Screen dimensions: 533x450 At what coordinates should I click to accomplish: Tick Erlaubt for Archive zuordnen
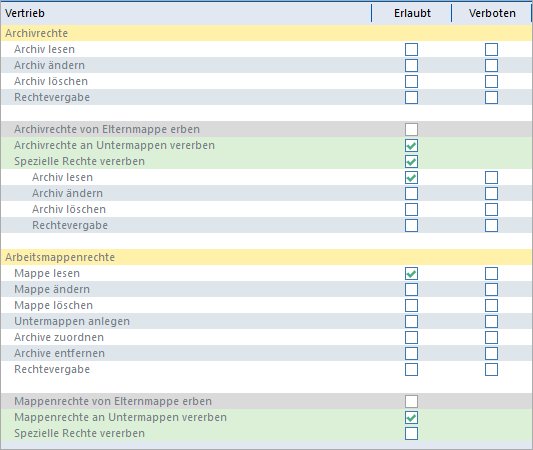tap(411, 337)
